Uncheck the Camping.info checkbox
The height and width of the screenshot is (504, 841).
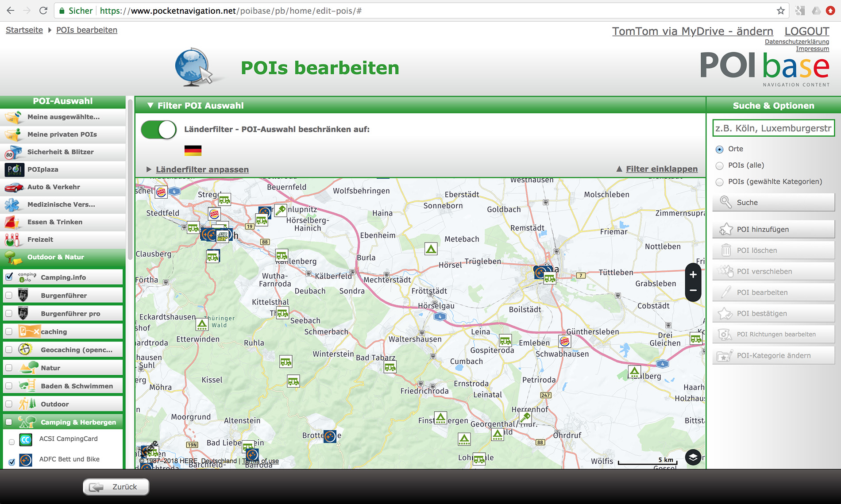tap(9, 277)
